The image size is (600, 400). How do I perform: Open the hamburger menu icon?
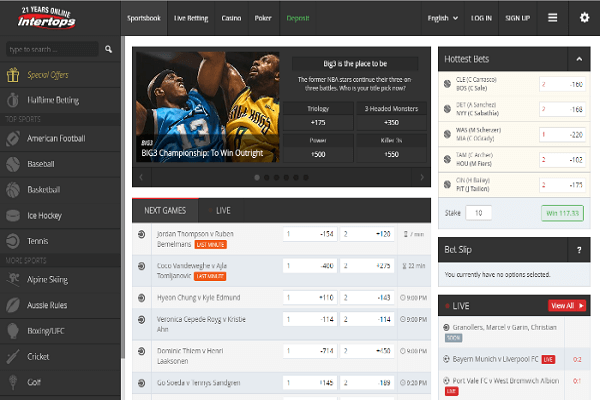pyautogui.click(x=552, y=18)
